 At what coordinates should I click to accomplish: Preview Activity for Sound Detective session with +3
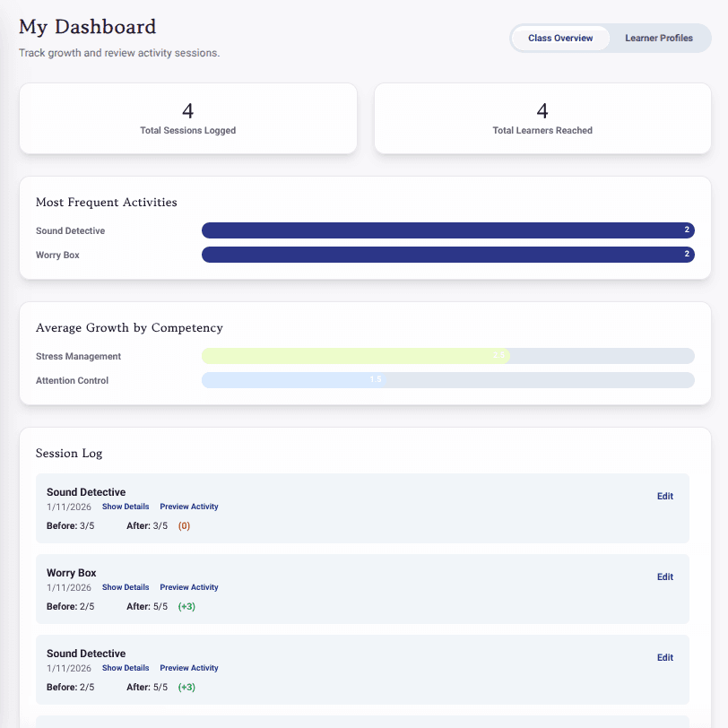click(x=189, y=668)
